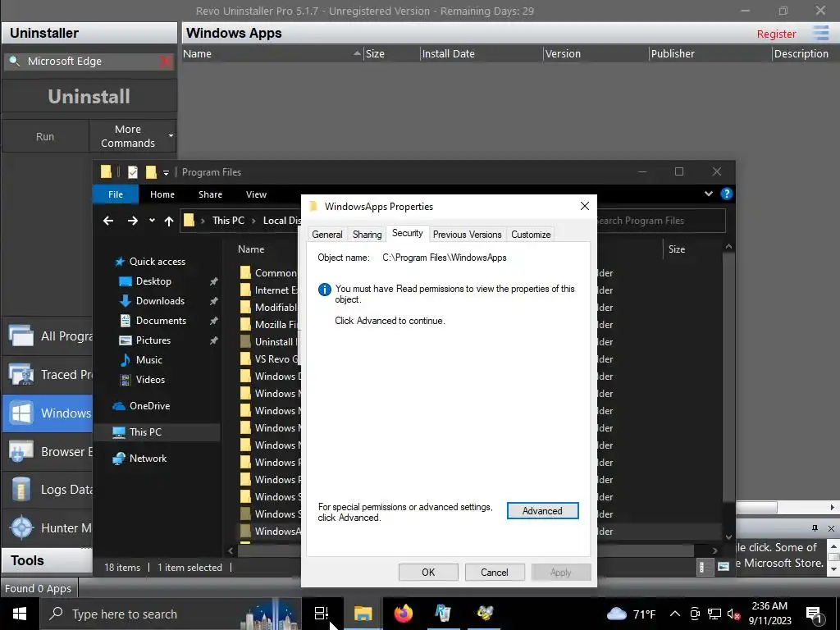Click Cancel in WindowsApps Properties
840x630 pixels.
point(494,572)
